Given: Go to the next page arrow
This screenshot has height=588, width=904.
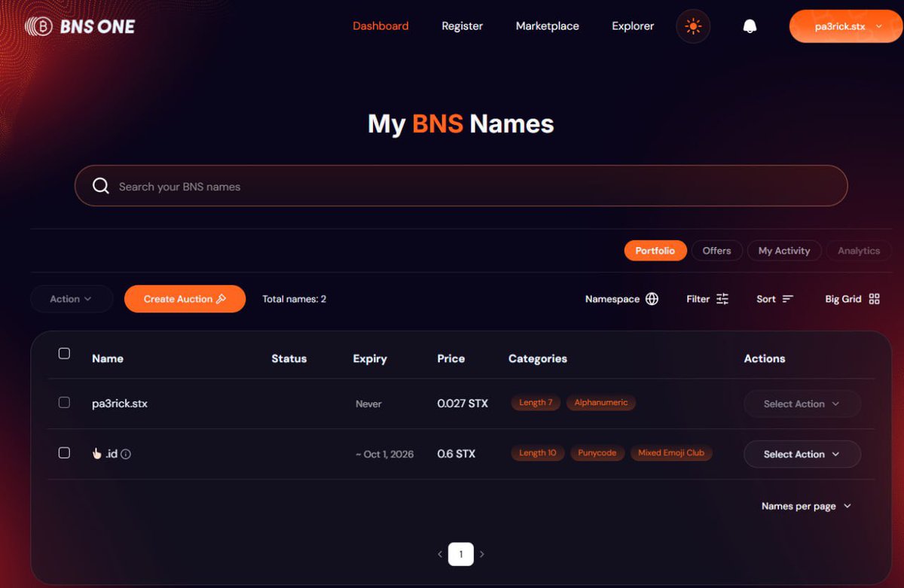Looking at the screenshot, I should pyautogui.click(x=482, y=554).
